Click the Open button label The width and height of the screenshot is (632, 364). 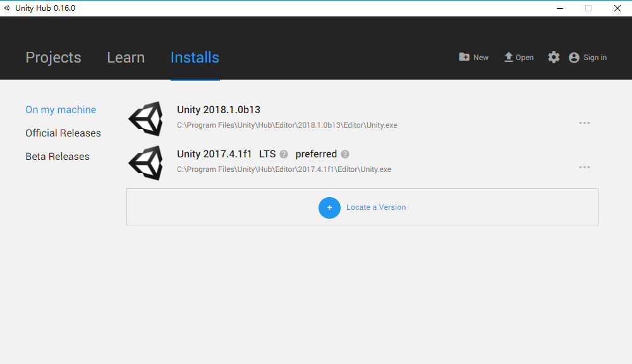pyautogui.click(x=525, y=58)
